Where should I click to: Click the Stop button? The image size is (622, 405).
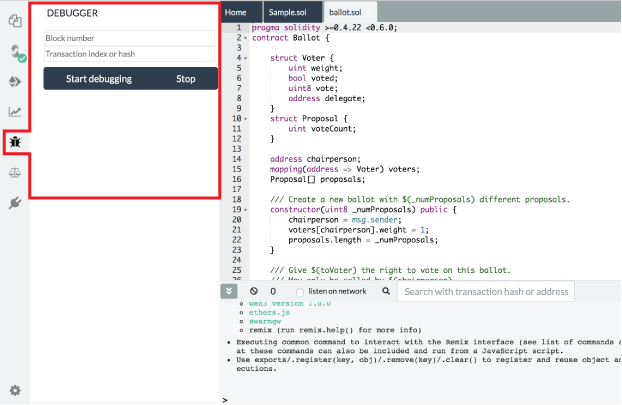coord(186,79)
